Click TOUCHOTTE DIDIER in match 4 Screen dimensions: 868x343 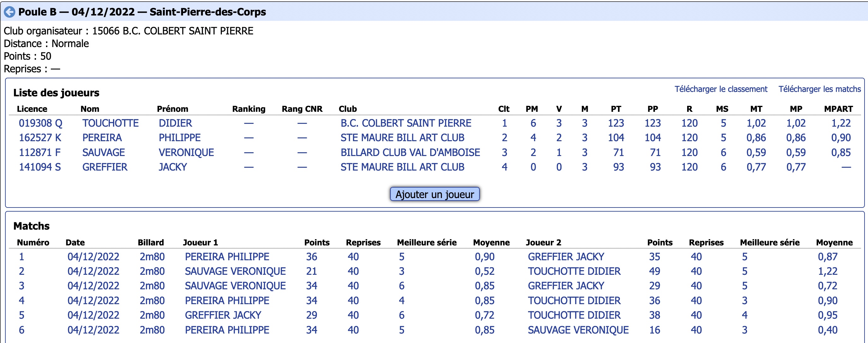(x=574, y=300)
